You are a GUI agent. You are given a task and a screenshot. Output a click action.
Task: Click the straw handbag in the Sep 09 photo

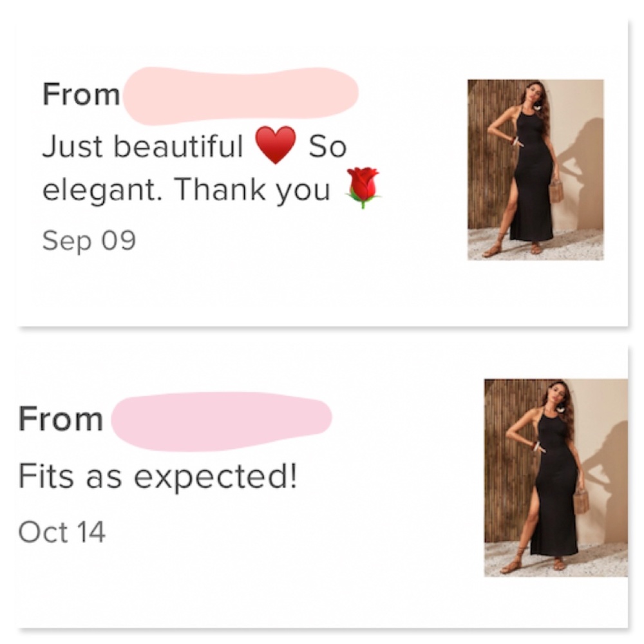click(556, 191)
